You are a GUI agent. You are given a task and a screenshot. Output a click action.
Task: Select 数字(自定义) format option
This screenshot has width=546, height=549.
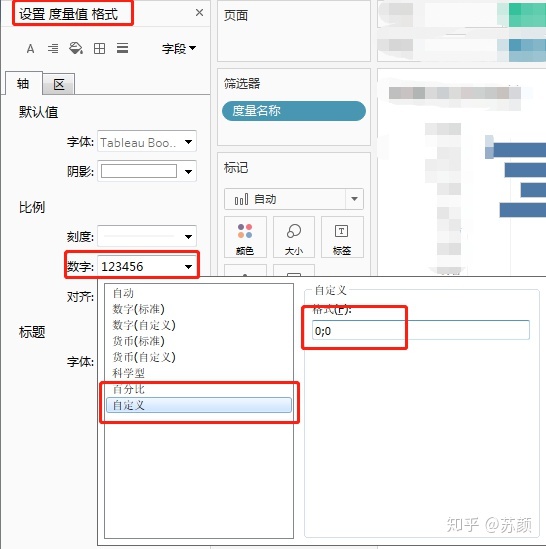click(199, 325)
